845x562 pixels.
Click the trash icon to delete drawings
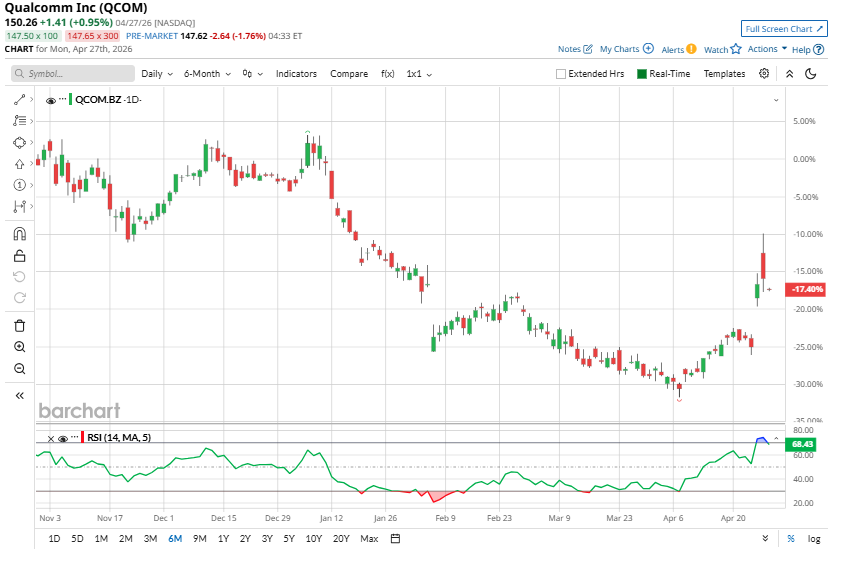(x=19, y=325)
